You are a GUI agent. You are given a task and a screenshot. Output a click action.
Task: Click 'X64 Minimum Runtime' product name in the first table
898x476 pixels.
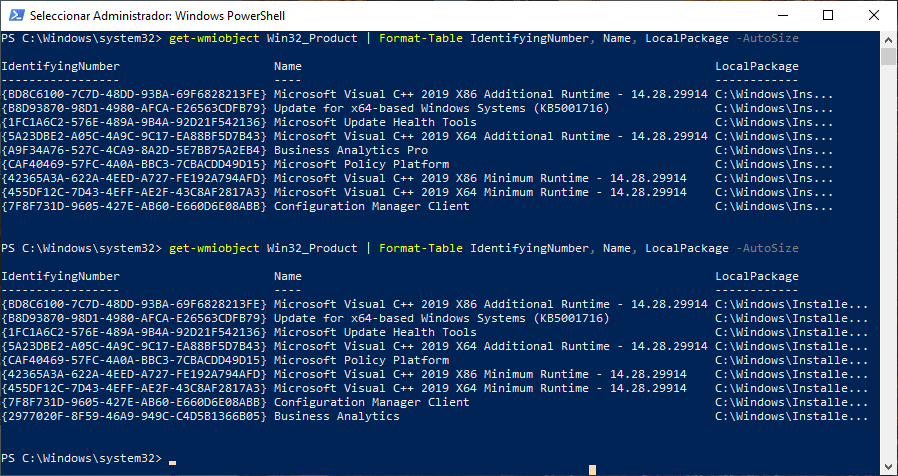[x=480, y=192]
